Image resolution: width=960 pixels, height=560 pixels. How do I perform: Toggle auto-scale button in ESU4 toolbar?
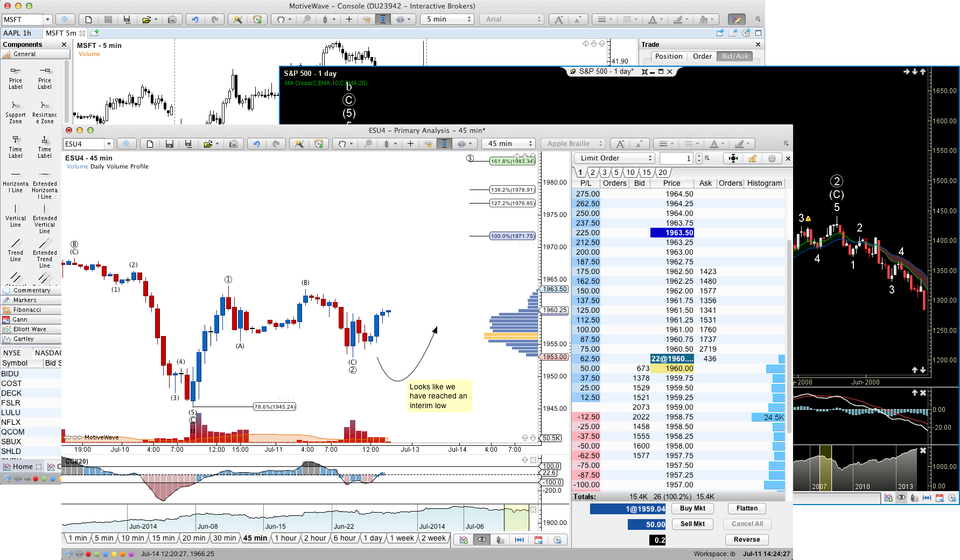pos(444,144)
